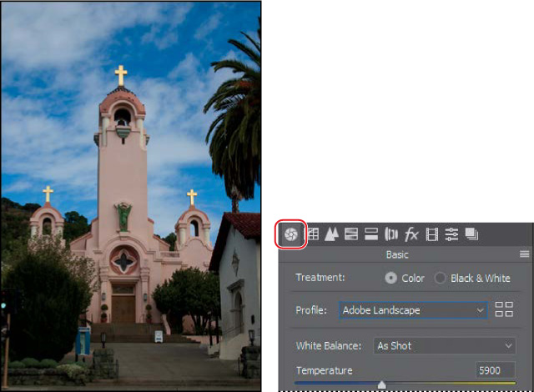Open the HSL Adjustments panel tab
Image resolution: width=534 pixels, height=392 pixels.
(351, 234)
